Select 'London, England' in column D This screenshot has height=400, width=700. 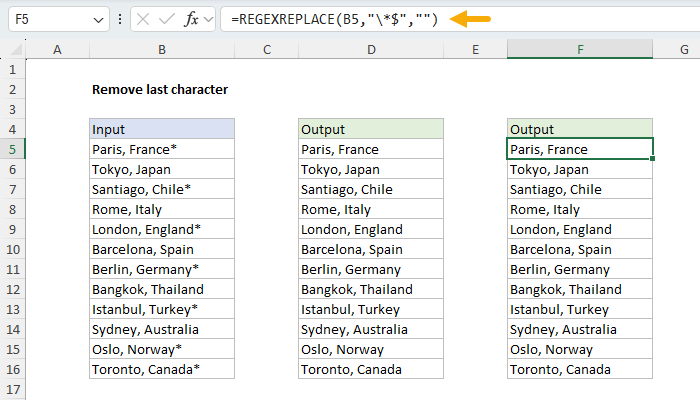click(x=371, y=229)
